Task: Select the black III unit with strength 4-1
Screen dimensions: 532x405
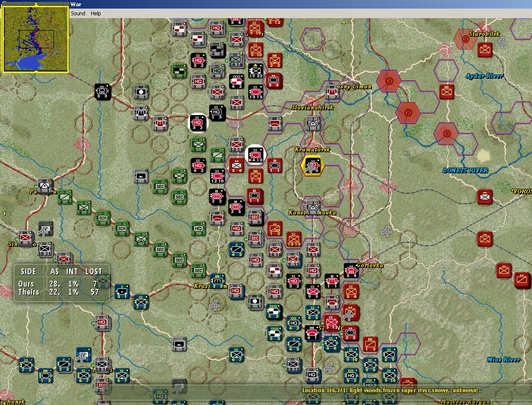Action: (x=312, y=333)
